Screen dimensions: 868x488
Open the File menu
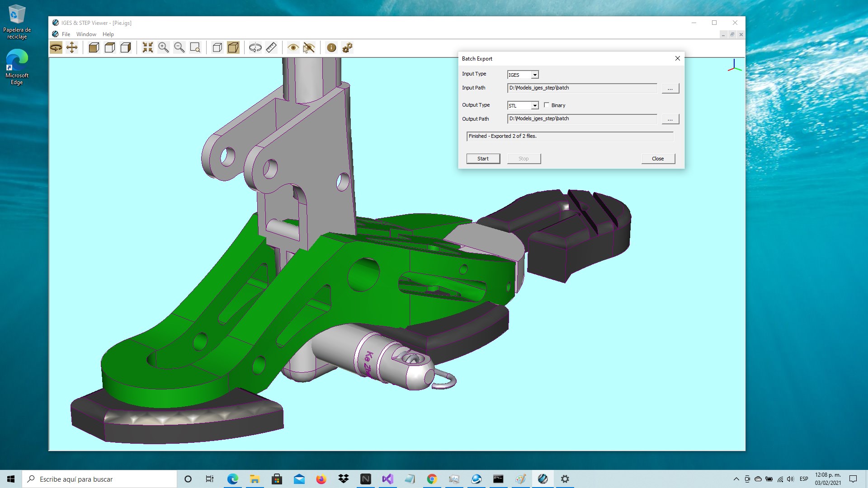pyautogui.click(x=66, y=34)
